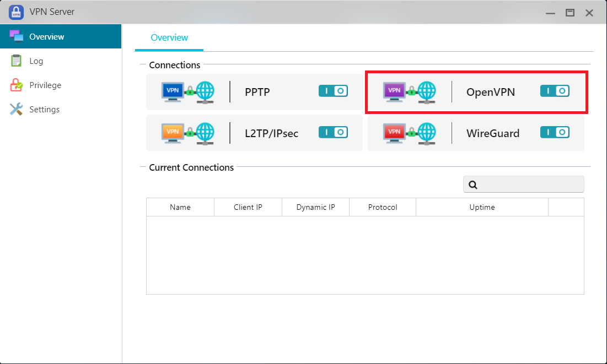This screenshot has width=607, height=364.
Task: Click the blue PPTP VPN connection icon
Action: pyautogui.click(x=188, y=93)
